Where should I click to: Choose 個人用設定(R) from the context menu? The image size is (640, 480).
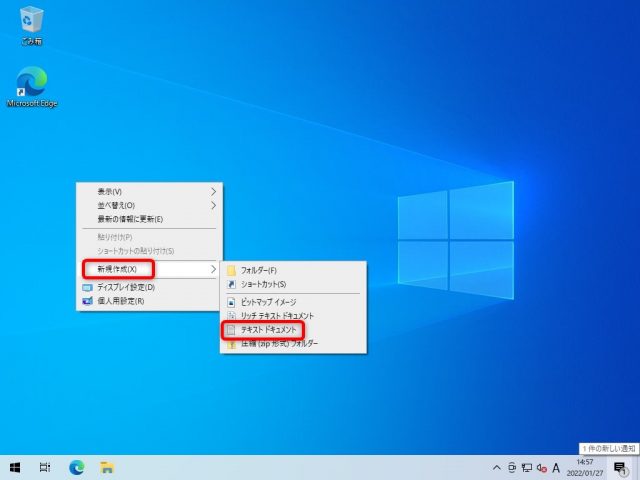click(x=150, y=301)
